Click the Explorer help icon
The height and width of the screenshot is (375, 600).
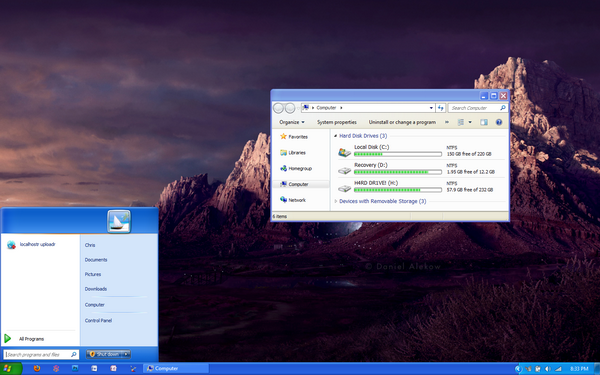click(x=499, y=122)
